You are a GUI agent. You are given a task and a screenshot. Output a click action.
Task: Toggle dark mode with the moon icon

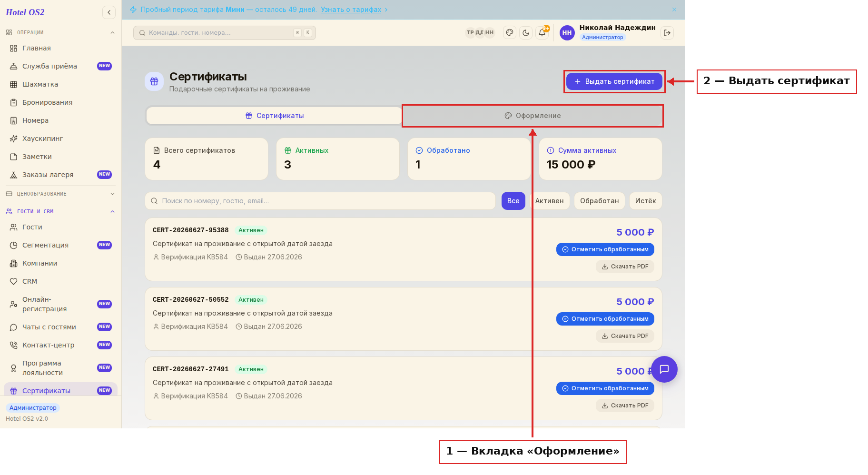526,33
